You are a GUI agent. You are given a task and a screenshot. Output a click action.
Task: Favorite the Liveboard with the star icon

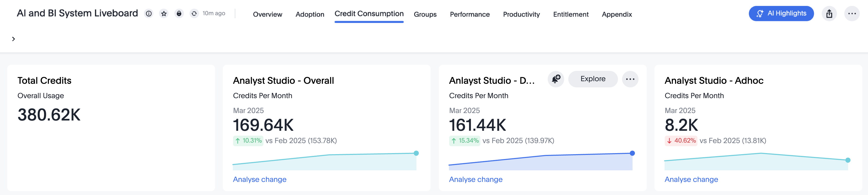click(164, 13)
